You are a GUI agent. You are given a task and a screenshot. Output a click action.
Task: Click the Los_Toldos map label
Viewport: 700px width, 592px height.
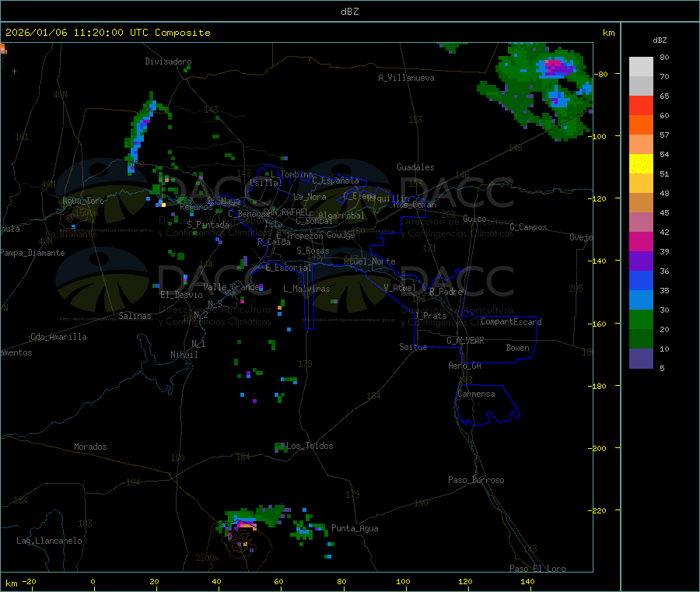[310, 446]
